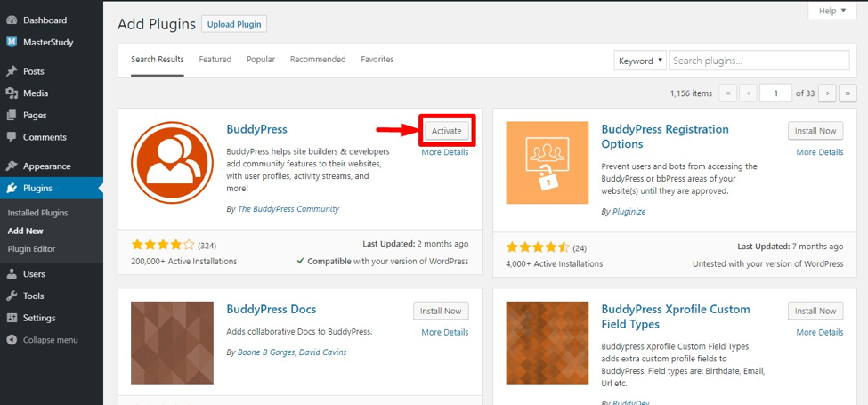Open Appearance paintbrush icon

pos(12,166)
